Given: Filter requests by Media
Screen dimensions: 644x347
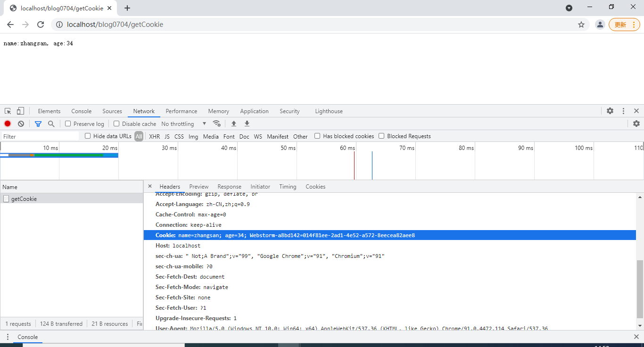Looking at the screenshot, I should coord(211,136).
